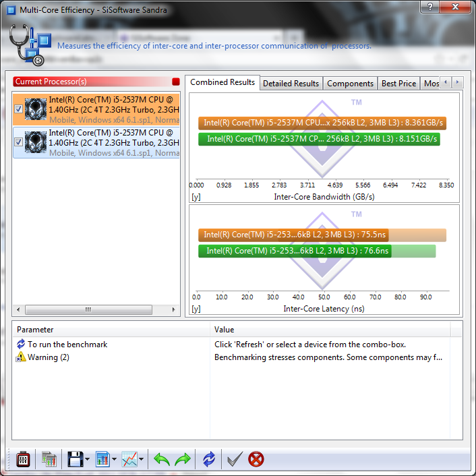Click the [y] label on latency chart
The image size is (476, 476).
[x=196, y=309]
